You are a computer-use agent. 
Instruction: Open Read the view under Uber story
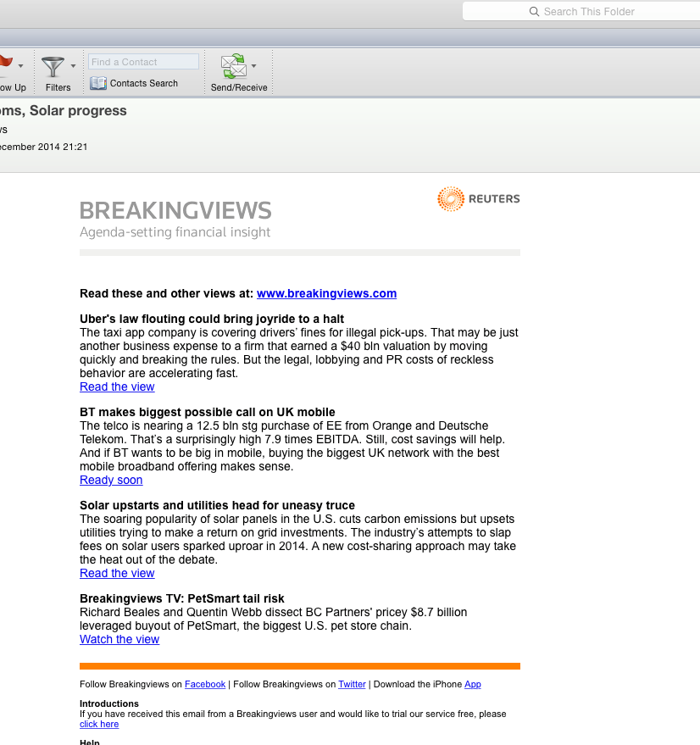pyautogui.click(x=117, y=386)
